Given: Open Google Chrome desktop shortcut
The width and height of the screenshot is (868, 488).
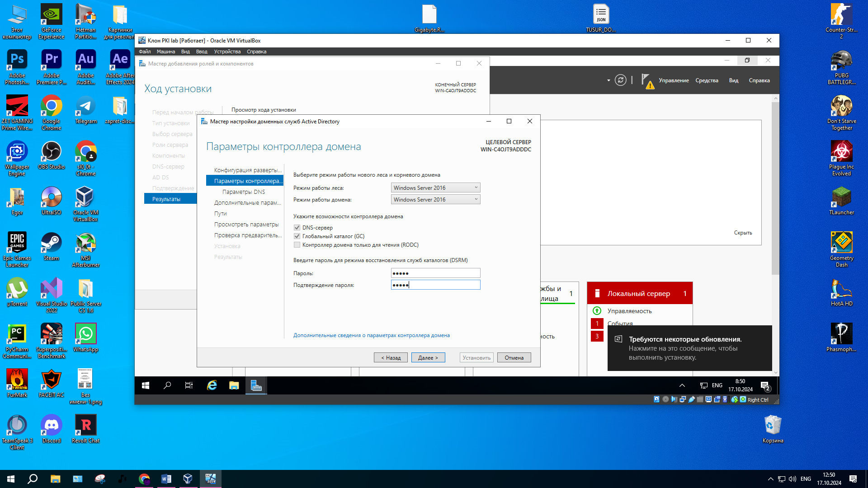Looking at the screenshot, I should (x=51, y=113).
